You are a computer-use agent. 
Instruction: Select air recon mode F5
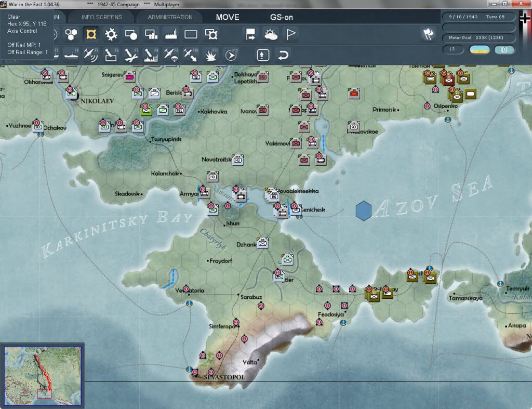pos(91,55)
